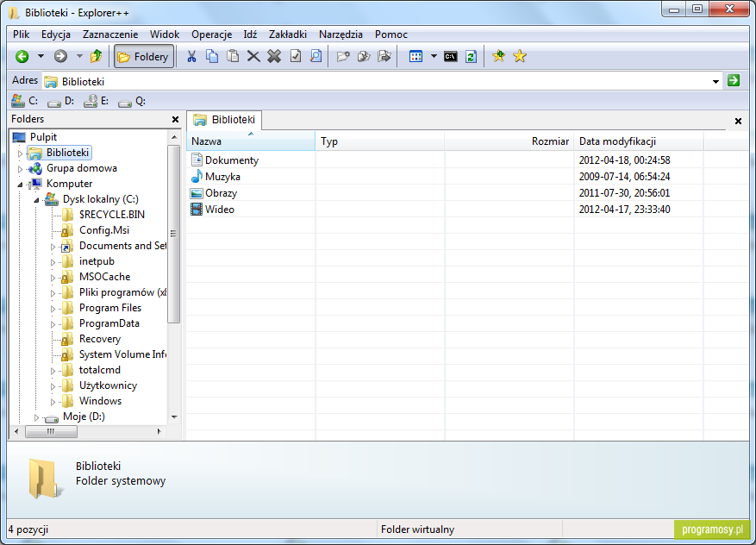Open the Widok menu
This screenshot has height=545, width=756.
coord(165,34)
